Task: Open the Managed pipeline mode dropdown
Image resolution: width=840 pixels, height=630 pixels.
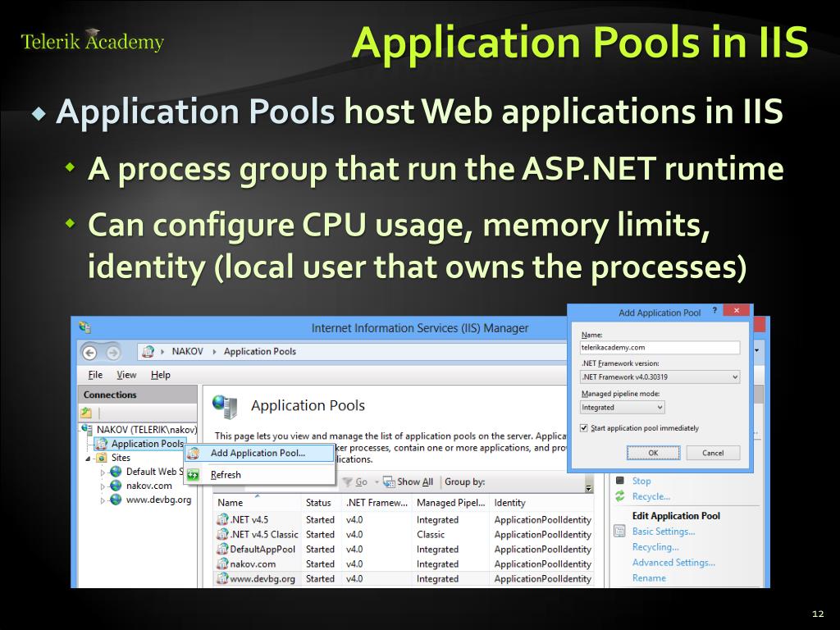Action: [x=623, y=408]
